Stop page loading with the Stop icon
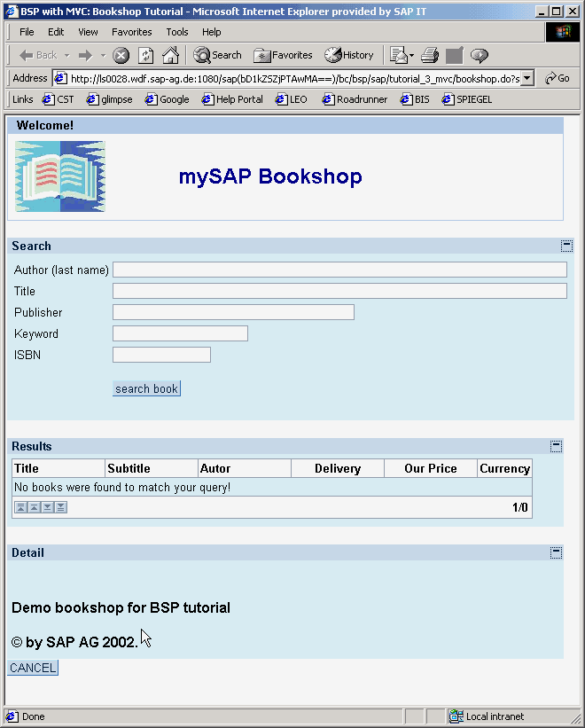This screenshot has height=728, width=585. (121, 55)
